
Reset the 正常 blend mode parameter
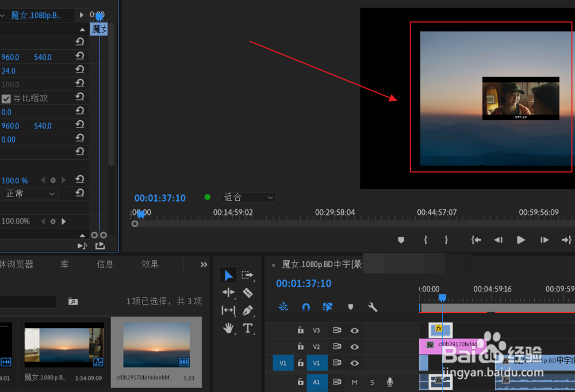(x=80, y=193)
